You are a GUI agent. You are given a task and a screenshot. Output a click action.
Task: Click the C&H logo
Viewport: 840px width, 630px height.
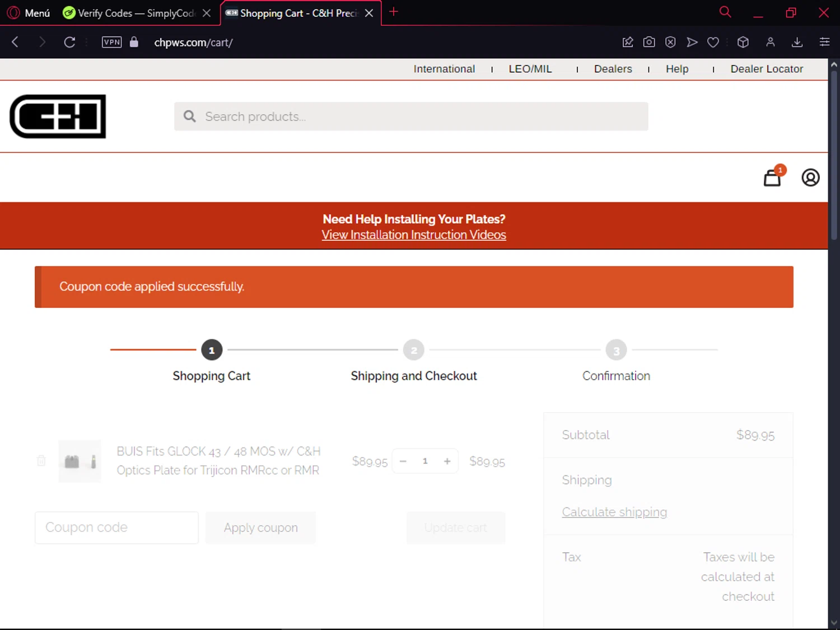tap(58, 116)
